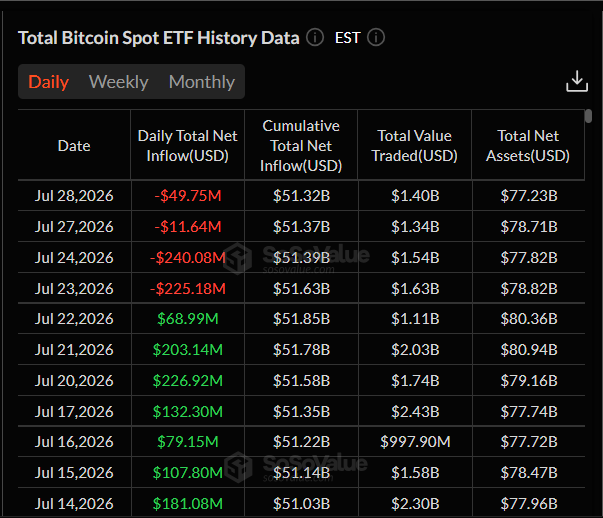Viewport: 603px width, 518px height.
Task: Select the Jul 16,2026 date cell
Action: coord(74,442)
